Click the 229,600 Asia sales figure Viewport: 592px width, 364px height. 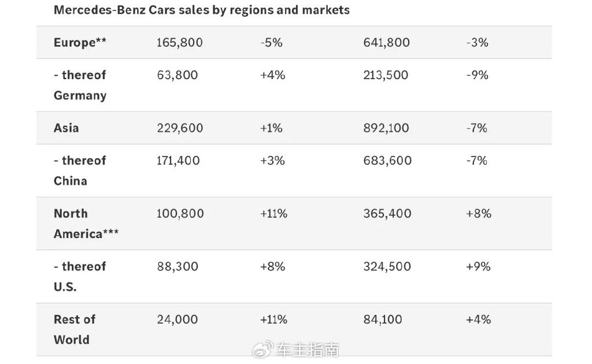point(180,128)
